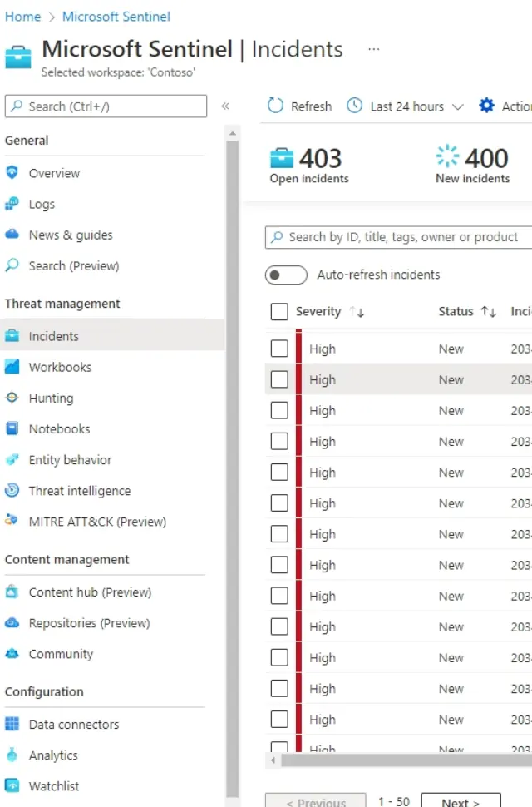Click the clock icon for time range
The image size is (532, 807).
coord(355,106)
